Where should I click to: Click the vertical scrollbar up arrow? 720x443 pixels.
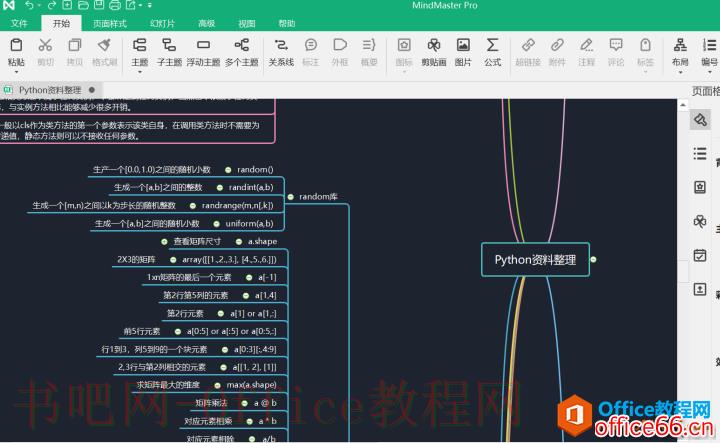[682, 105]
